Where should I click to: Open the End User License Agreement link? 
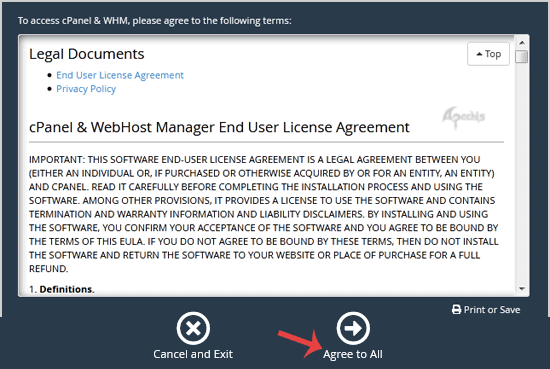[x=120, y=75]
